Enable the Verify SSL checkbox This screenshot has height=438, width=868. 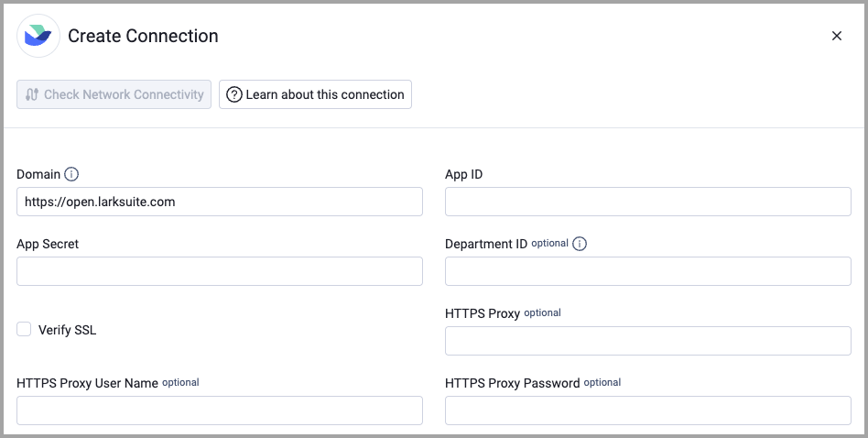24,330
